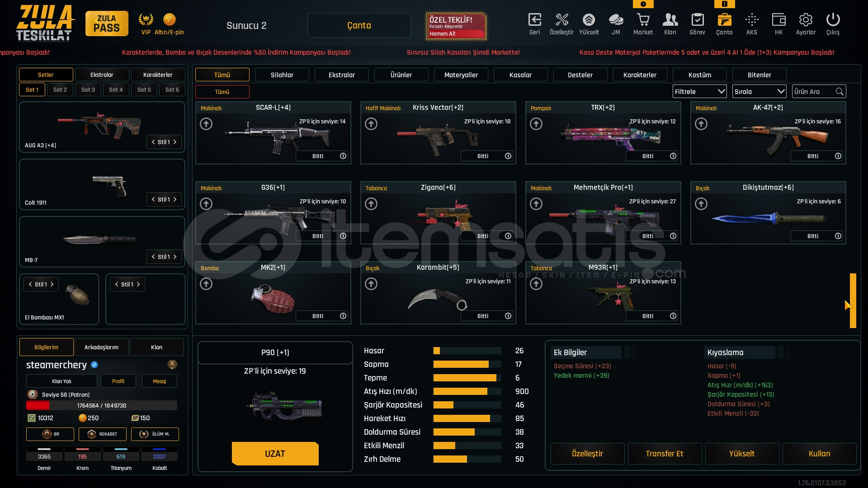Screen dimensions: 868x488
Task: Click the upgrade arrow on Kriss Vector[+2] card
Action: pos(371,124)
